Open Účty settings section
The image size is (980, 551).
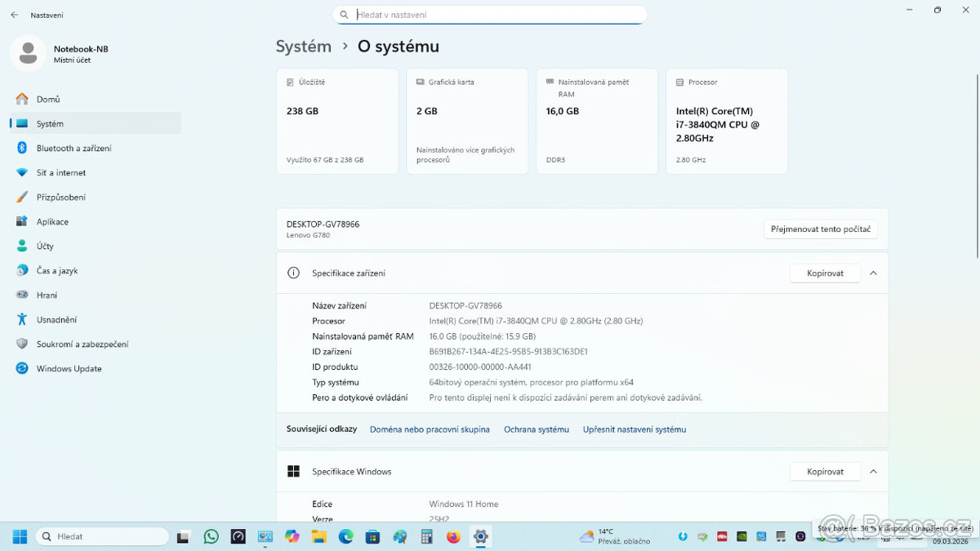pos(96,246)
